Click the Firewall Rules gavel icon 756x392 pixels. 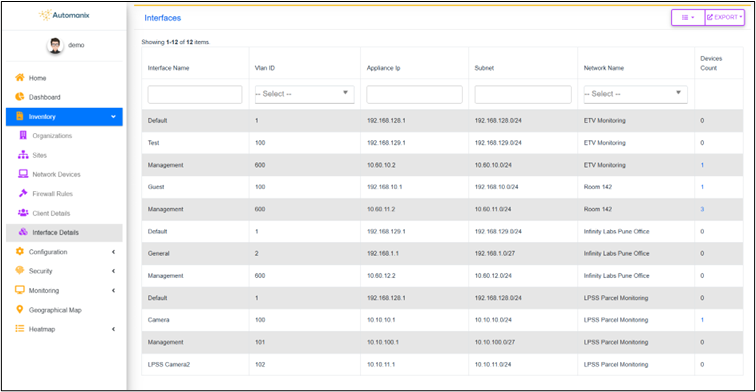click(x=23, y=193)
